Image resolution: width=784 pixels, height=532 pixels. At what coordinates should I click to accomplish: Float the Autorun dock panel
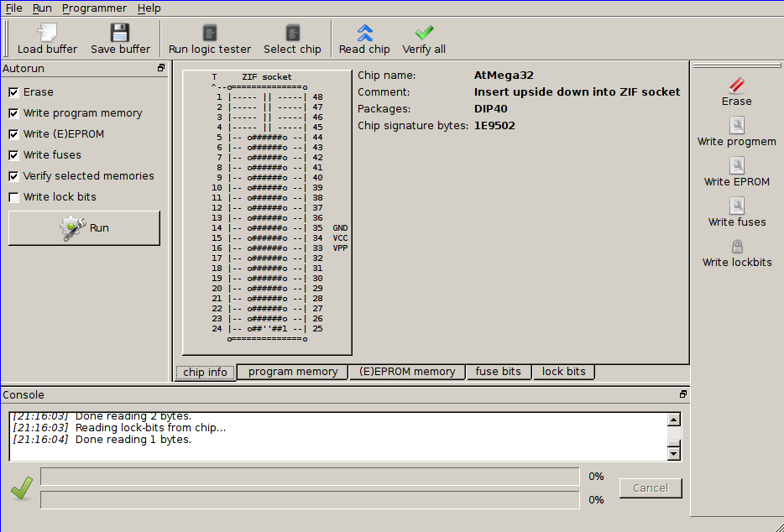tap(161, 67)
